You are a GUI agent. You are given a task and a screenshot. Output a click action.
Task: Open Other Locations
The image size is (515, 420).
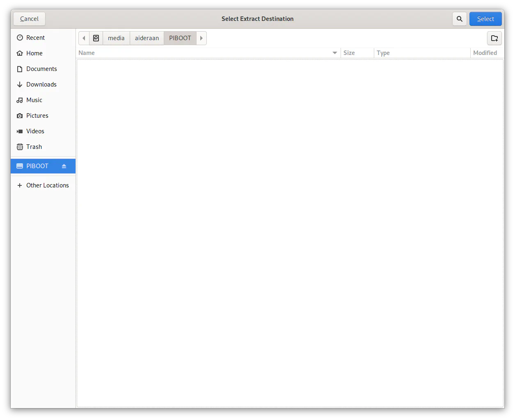43,185
